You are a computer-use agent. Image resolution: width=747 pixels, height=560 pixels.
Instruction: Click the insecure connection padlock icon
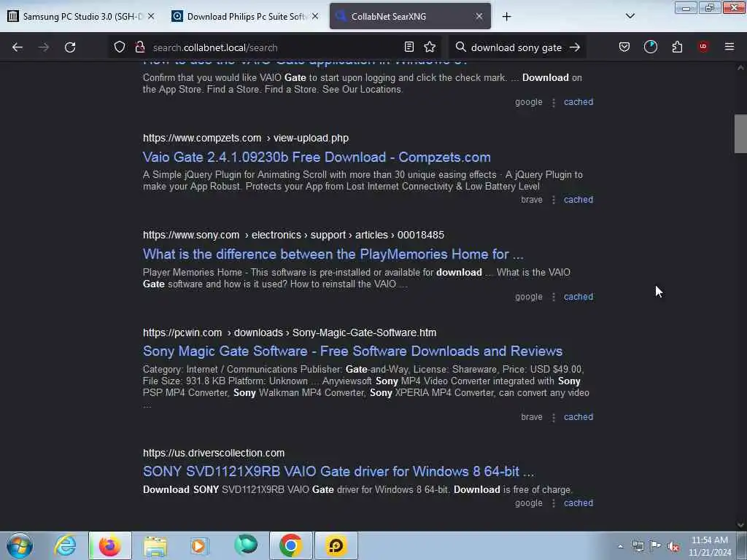(139, 47)
